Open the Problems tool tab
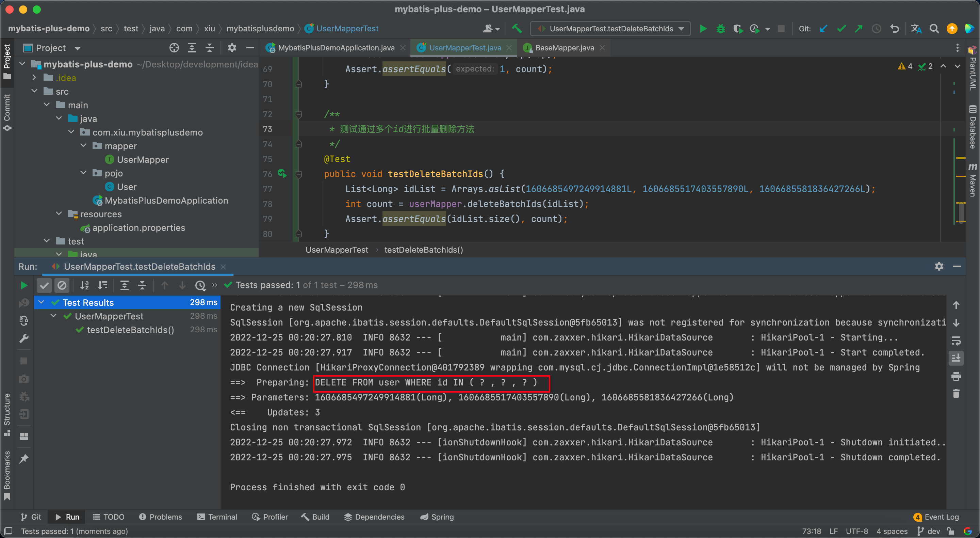 coord(161,517)
